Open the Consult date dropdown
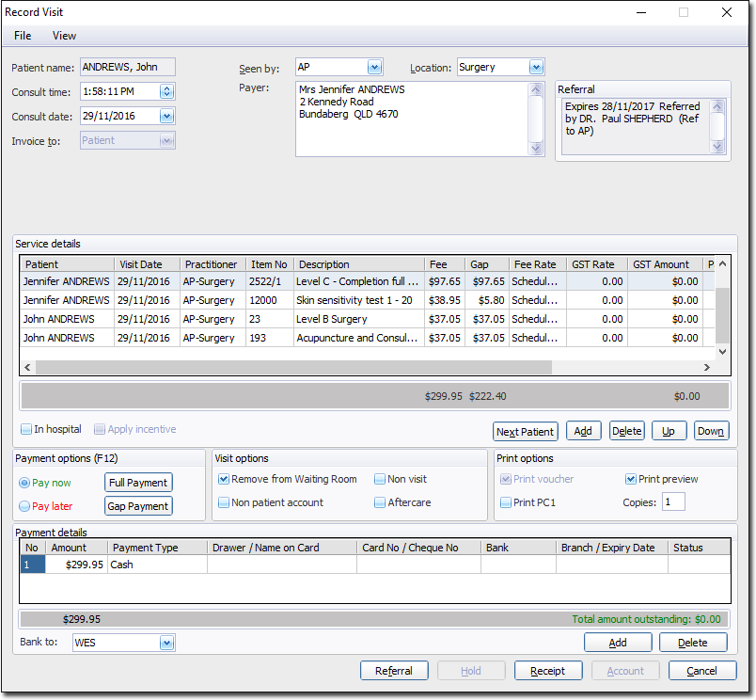Image resolution: width=756 pixels, height=700 pixels. (x=167, y=116)
